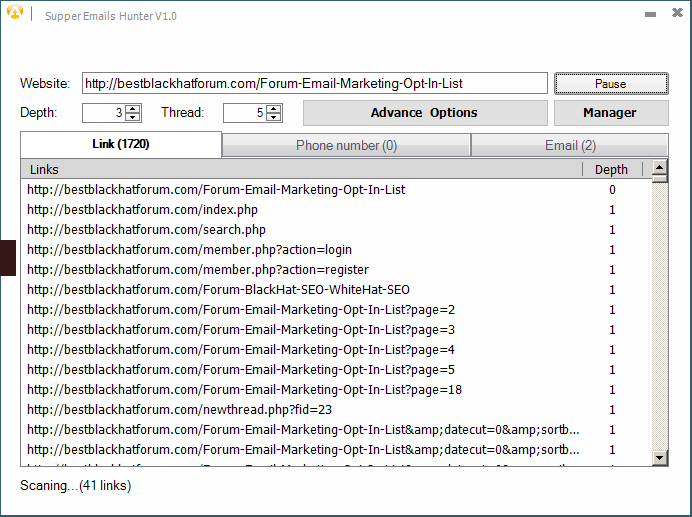
Task: Click the Scaning...(41 links) status text
Action: click(75, 486)
